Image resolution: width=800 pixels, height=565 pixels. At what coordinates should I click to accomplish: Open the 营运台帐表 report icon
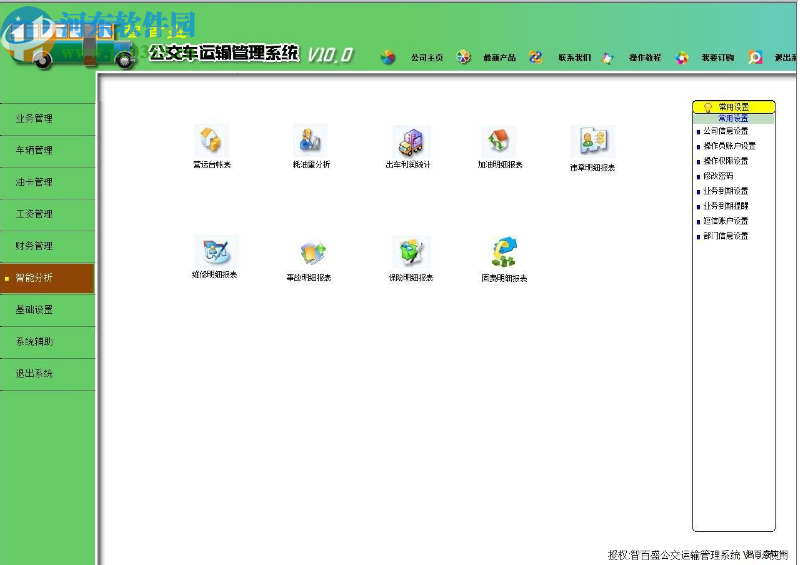coord(211,140)
